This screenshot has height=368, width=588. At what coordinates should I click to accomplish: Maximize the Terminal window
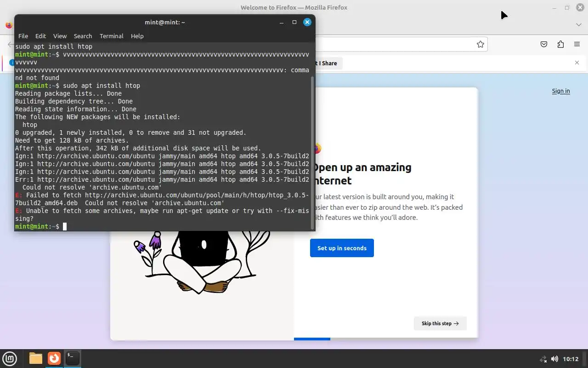294,22
